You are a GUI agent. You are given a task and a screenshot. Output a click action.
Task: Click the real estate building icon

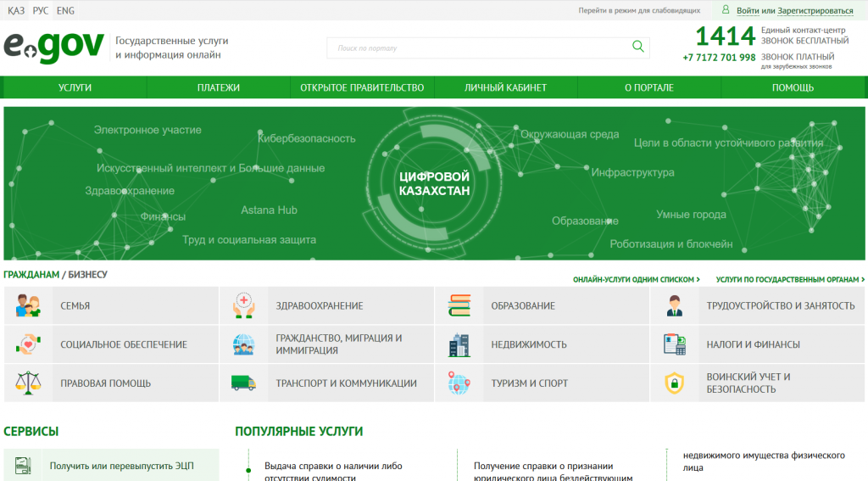[x=459, y=344]
